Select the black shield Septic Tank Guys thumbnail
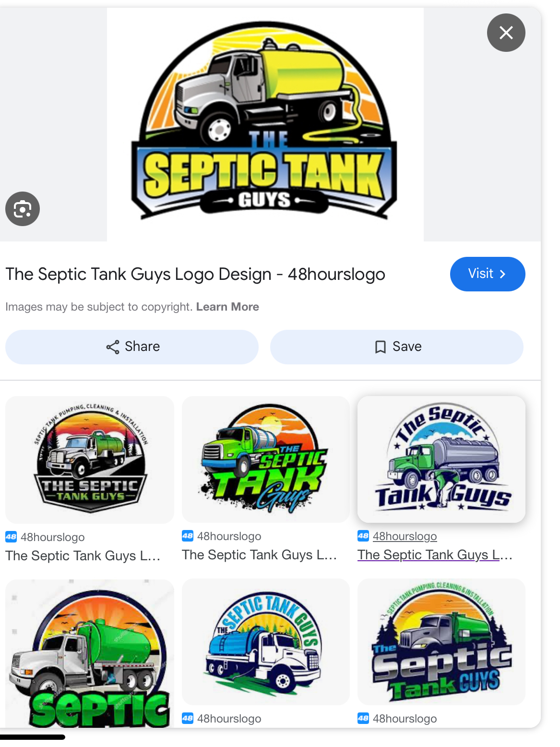 click(90, 459)
